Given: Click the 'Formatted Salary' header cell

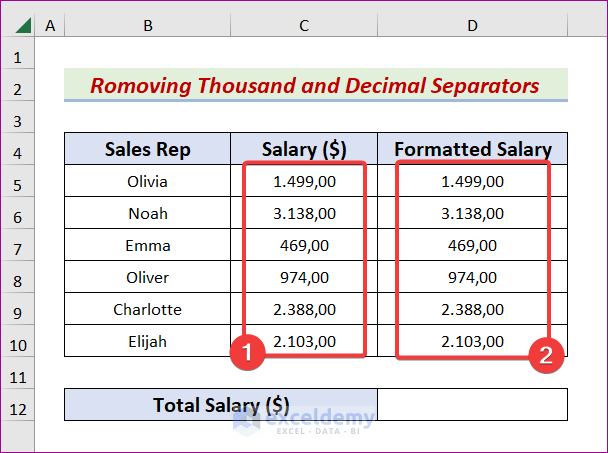Looking at the screenshot, I should 472,150.
